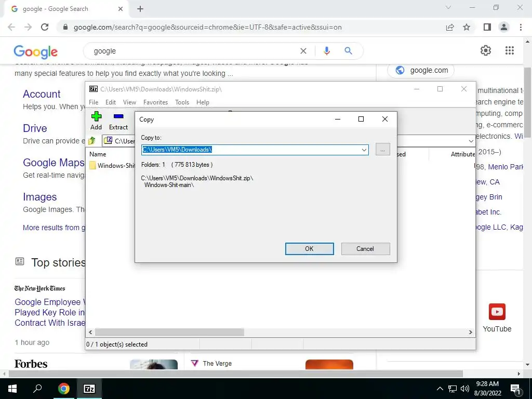Click the volume tray icon
The width and height of the screenshot is (532, 399).
pyautogui.click(x=465, y=389)
